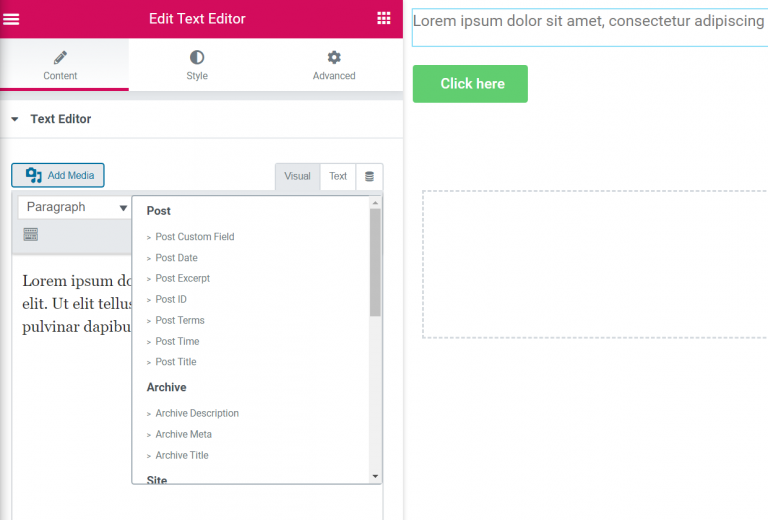The height and width of the screenshot is (520, 768).
Task: Click the dropdown list scrollbar down arrow
Action: (375, 477)
